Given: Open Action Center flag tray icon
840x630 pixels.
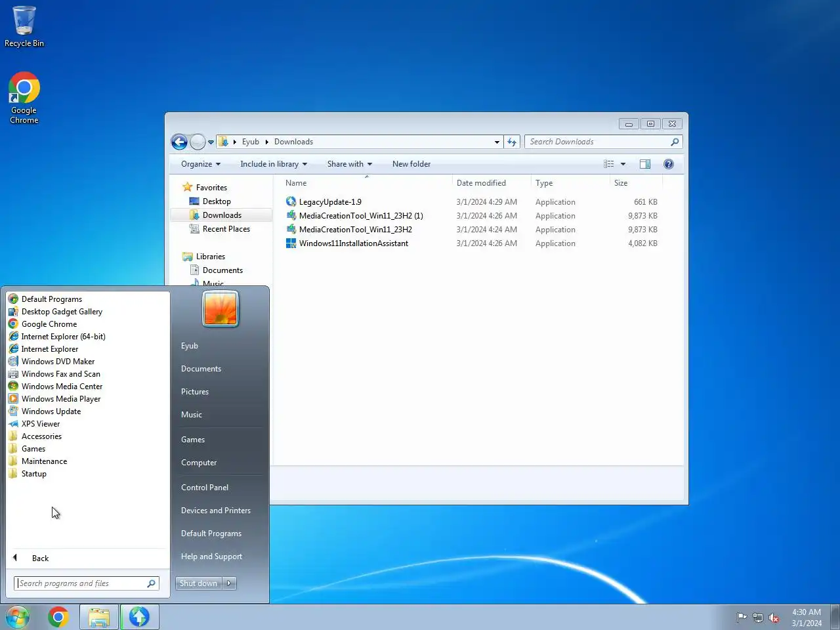Looking at the screenshot, I should pos(742,618).
